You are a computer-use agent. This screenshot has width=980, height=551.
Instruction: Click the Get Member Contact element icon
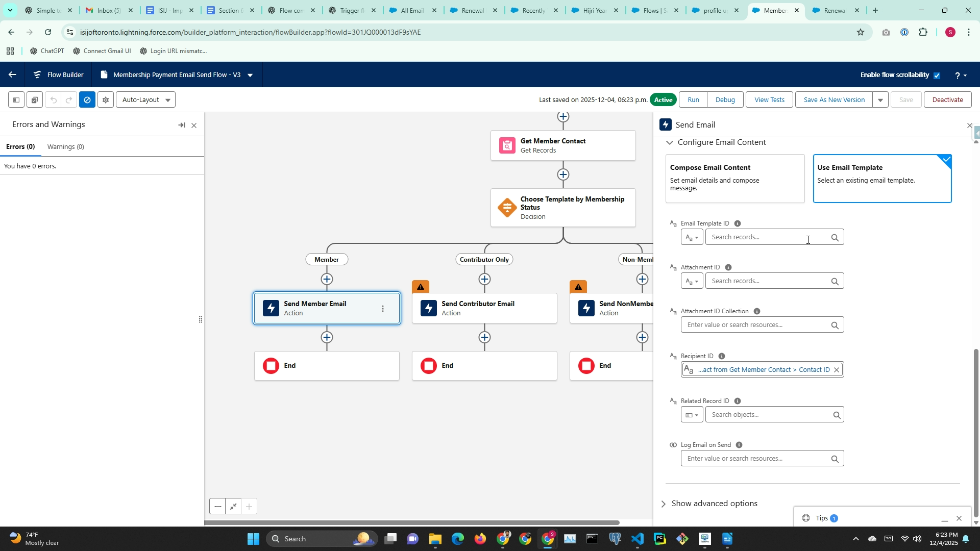point(507,146)
